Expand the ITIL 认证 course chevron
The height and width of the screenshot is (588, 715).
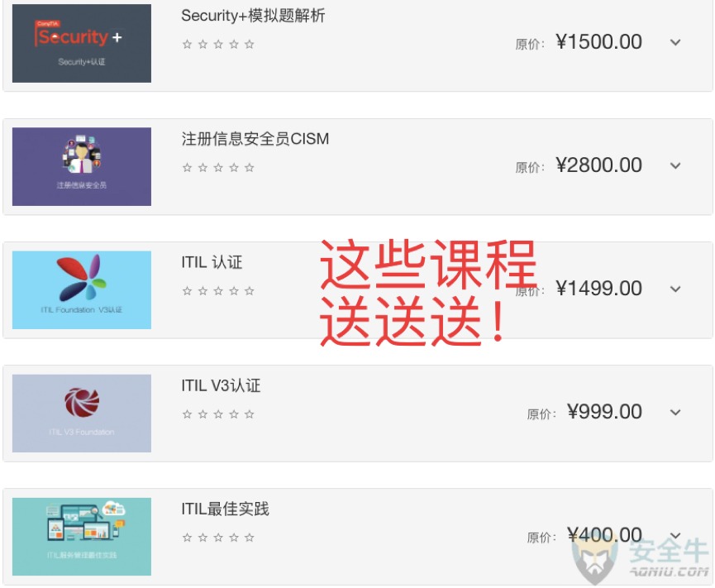[x=675, y=289]
